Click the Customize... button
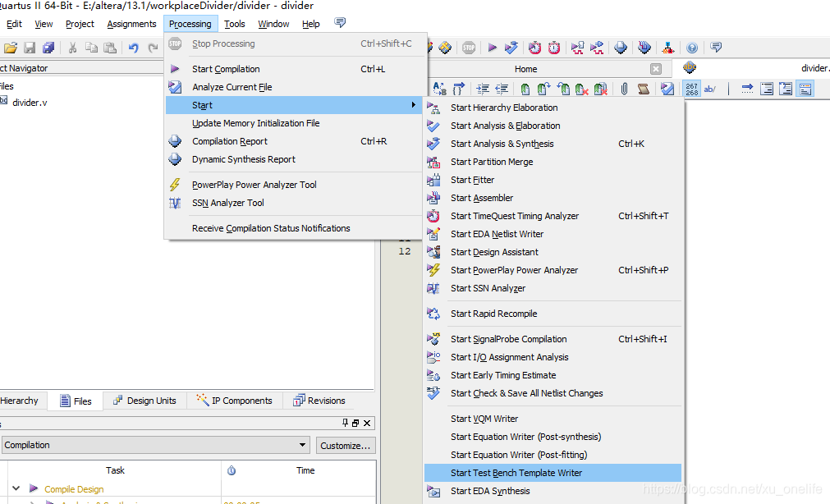Image resolution: width=830 pixels, height=504 pixels. point(346,445)
